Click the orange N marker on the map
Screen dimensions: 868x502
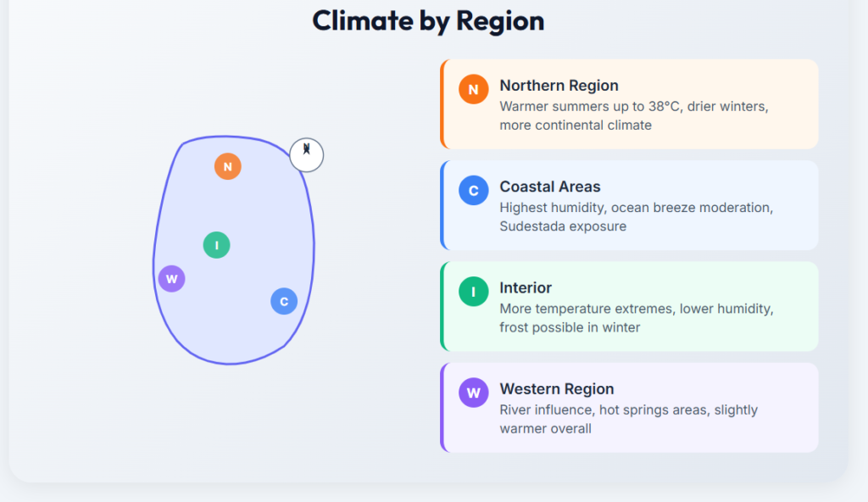pos(227,166)
